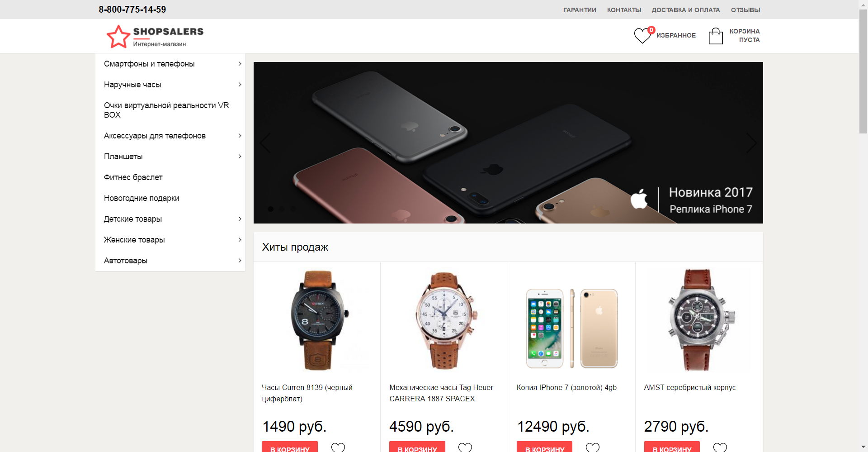This screenshot has height=452, width=868.
Task: Select the second banner slide dot
Action: pos(282,209)
